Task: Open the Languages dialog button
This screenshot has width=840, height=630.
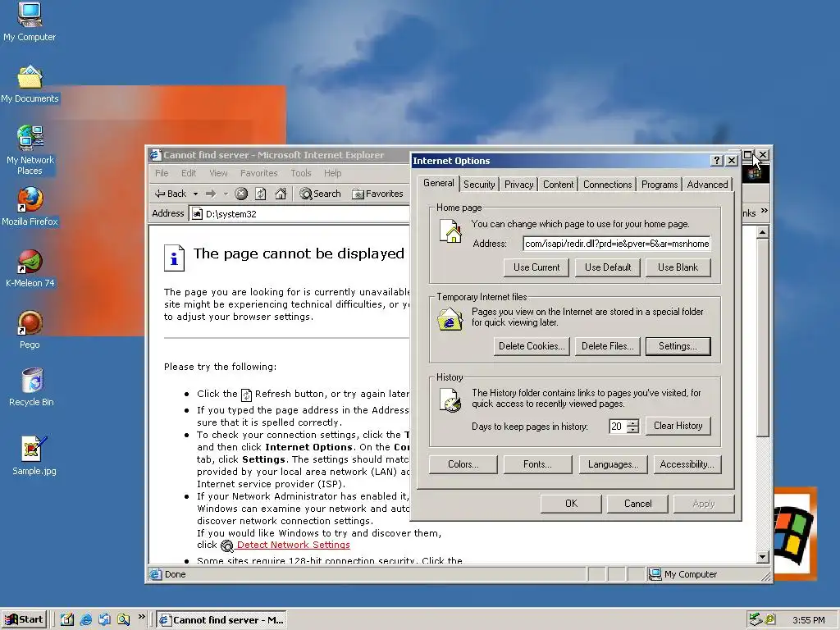Action: [x=613, y=464]
